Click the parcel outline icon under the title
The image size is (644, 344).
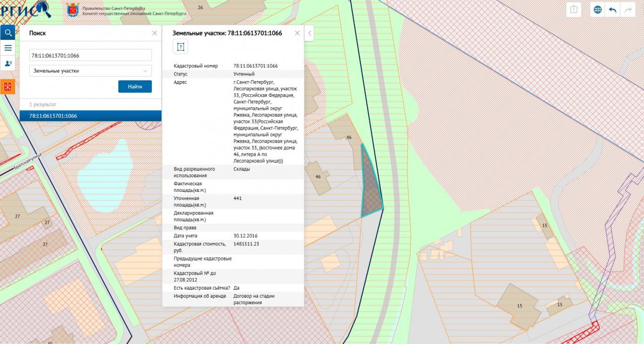pos(181,47)
